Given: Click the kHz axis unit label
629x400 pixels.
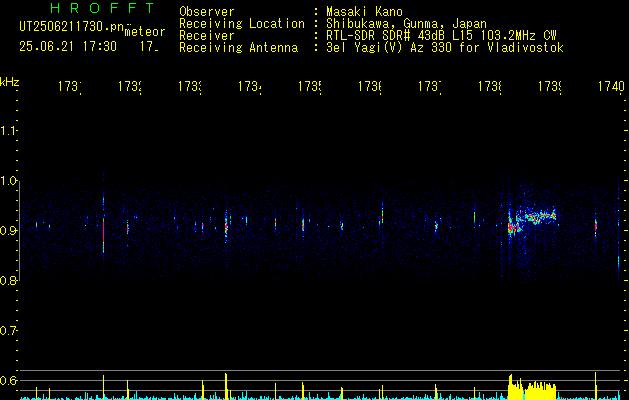Looking at the screenshot, I should pos(9,83).
